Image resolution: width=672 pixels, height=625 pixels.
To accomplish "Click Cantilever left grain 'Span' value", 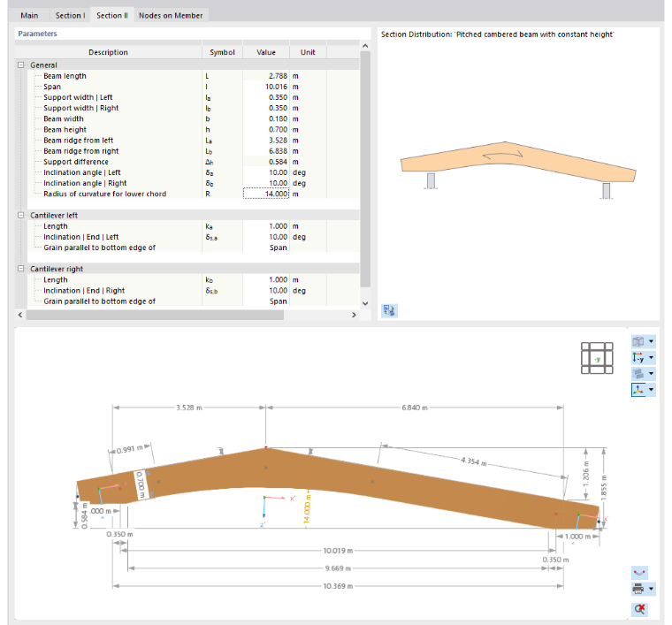I will 266,248.
